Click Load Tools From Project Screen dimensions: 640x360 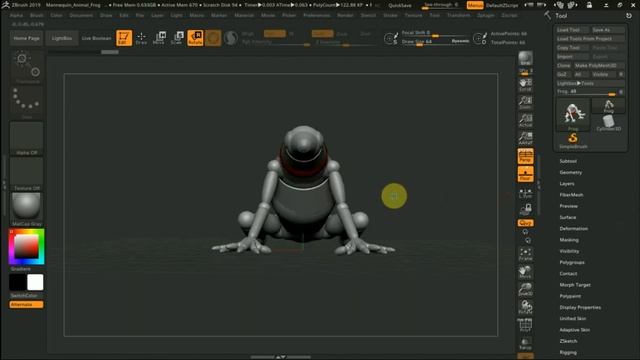590,39
